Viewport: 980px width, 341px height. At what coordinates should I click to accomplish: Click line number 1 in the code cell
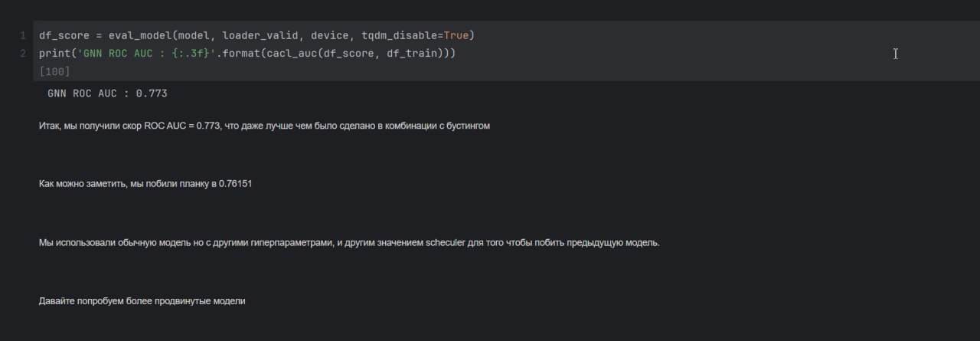pyautogui.click(x=23, y=36)
